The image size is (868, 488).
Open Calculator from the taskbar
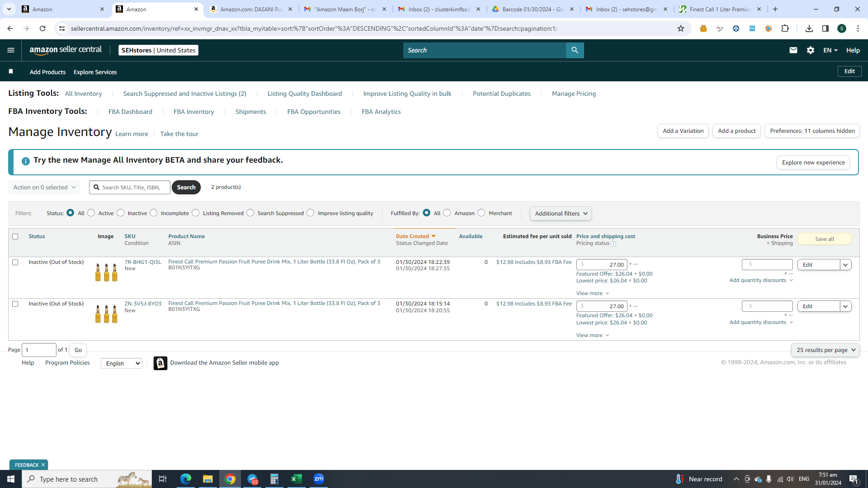[274, 479]
